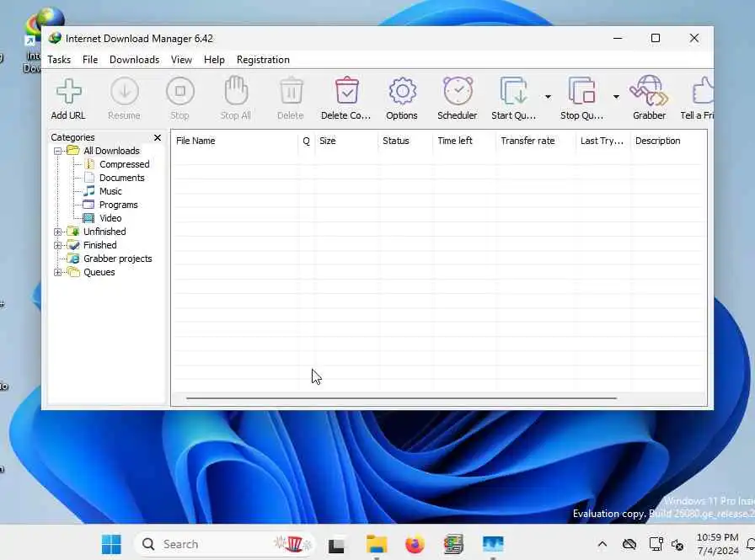Click the volume icon in the system tray

(677, 545)
